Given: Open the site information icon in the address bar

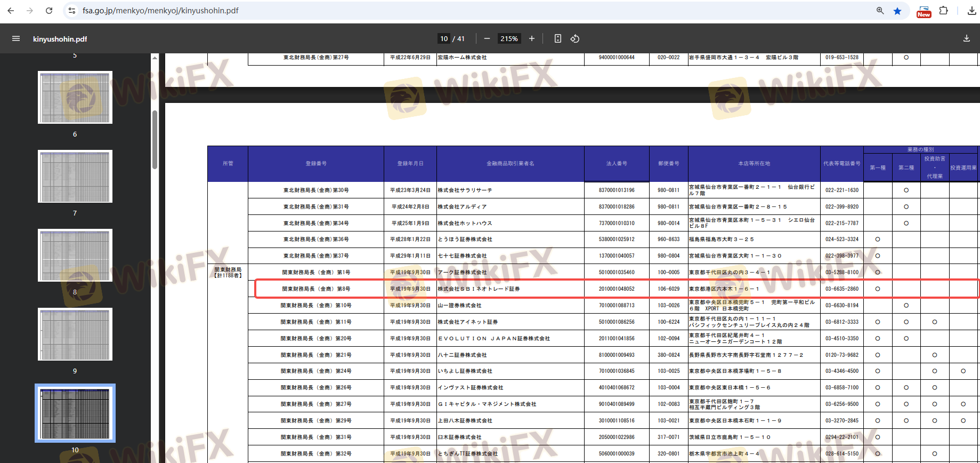Looking at the screenshot, I should click(x=72, y=11).
